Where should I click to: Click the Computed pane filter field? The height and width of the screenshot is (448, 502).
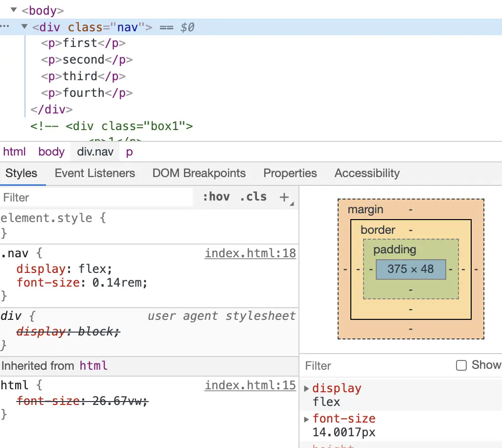[377, 366]
